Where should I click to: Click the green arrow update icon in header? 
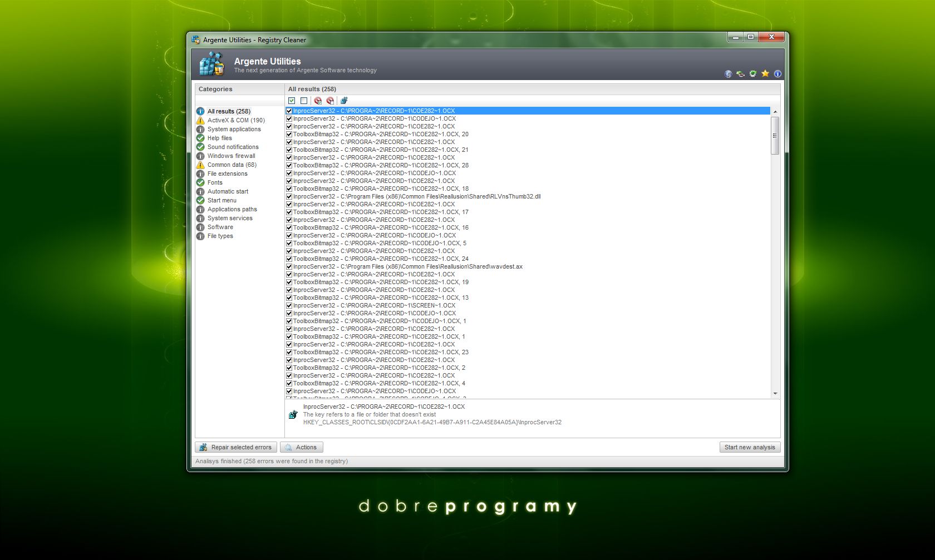pyautogui.click(x=740, y=74)
